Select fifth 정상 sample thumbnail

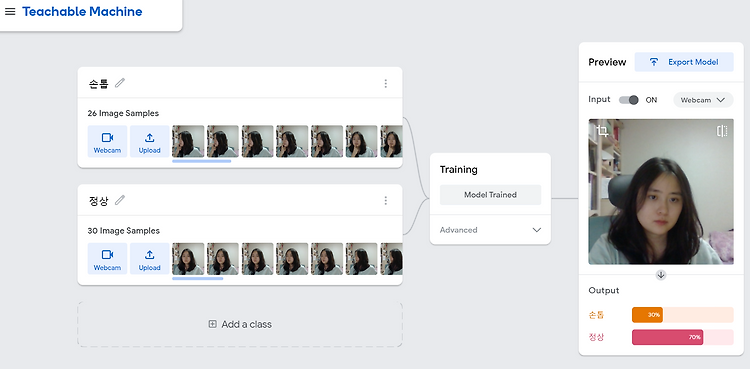pyautogui.click(x=327, y=259)
